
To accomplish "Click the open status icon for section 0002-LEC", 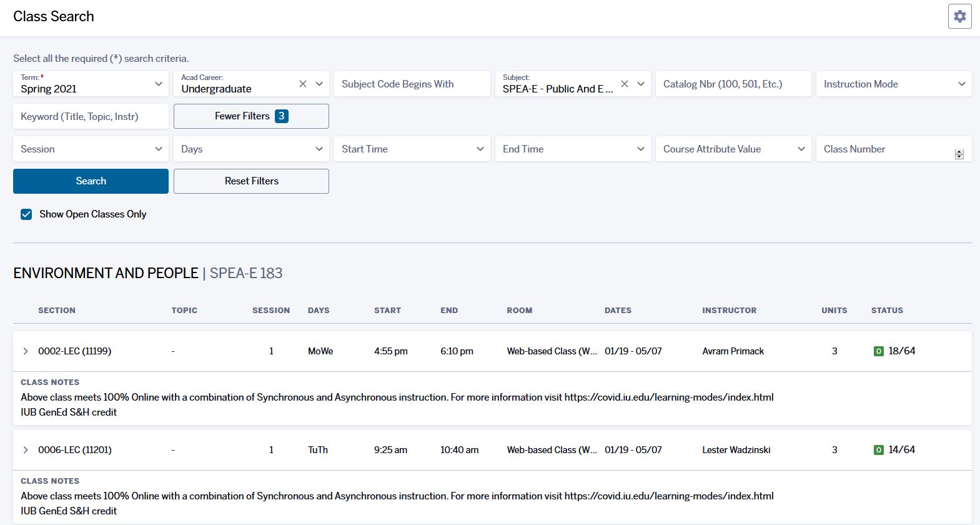I will [878, 351].
